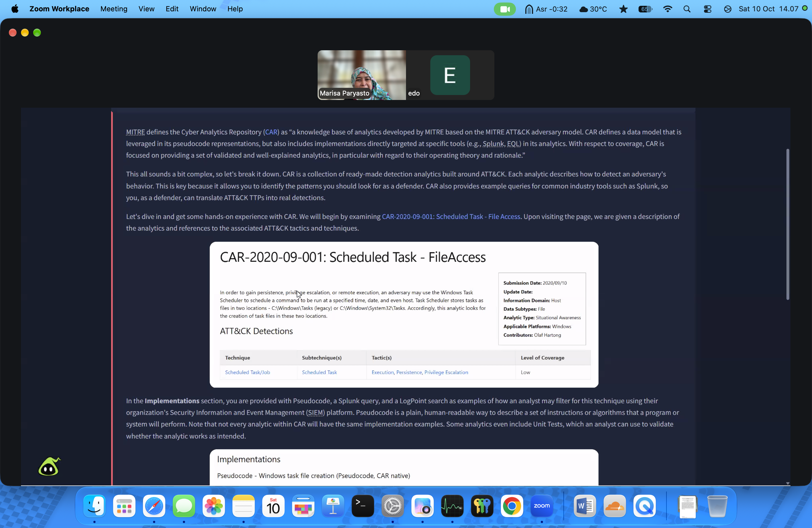The image size is (812, 528).
Task: Open the Edit menu
Action: pos(172,9)
